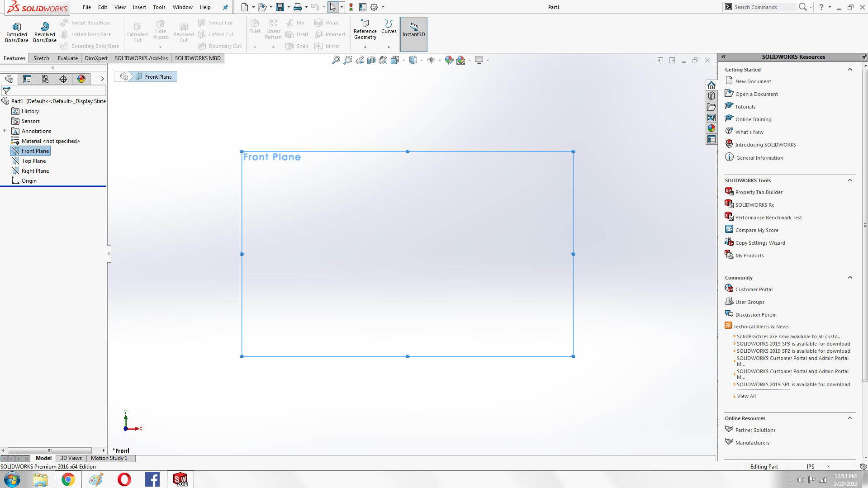The height and width of the screenshot is (488, 868).
Task: Switch to the DisplayManager tab icon
Action: click(81, 79)
